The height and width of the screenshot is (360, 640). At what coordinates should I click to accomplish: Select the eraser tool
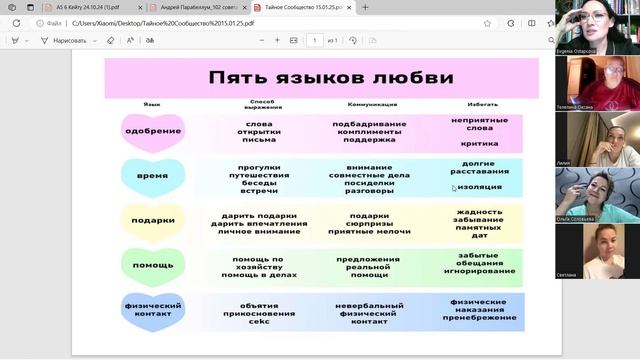(111, 40)
